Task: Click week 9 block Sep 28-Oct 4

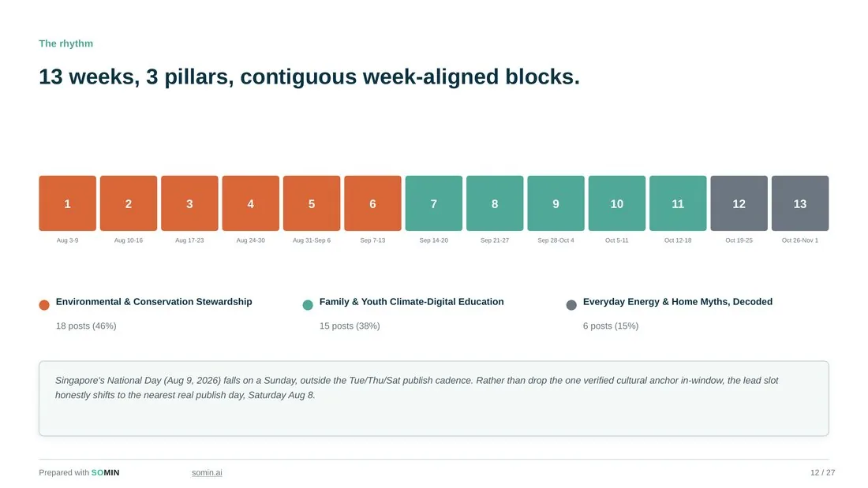Action: click(x=556, y=203)
